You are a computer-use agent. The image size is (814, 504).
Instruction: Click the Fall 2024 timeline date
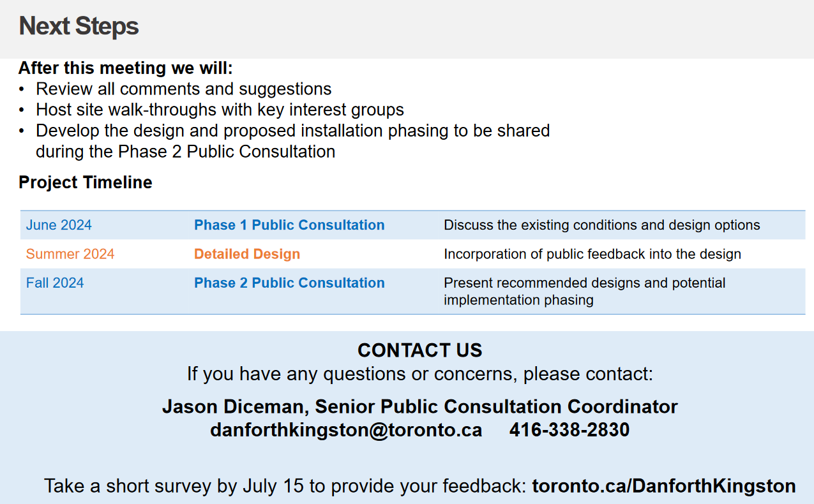pos(55,283)
